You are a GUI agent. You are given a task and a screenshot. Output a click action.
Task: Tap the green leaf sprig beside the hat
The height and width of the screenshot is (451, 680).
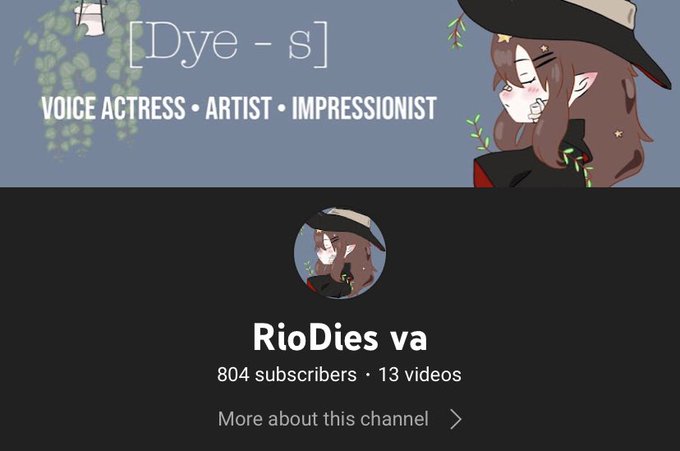pyautogui.click(x=457, y=31)
